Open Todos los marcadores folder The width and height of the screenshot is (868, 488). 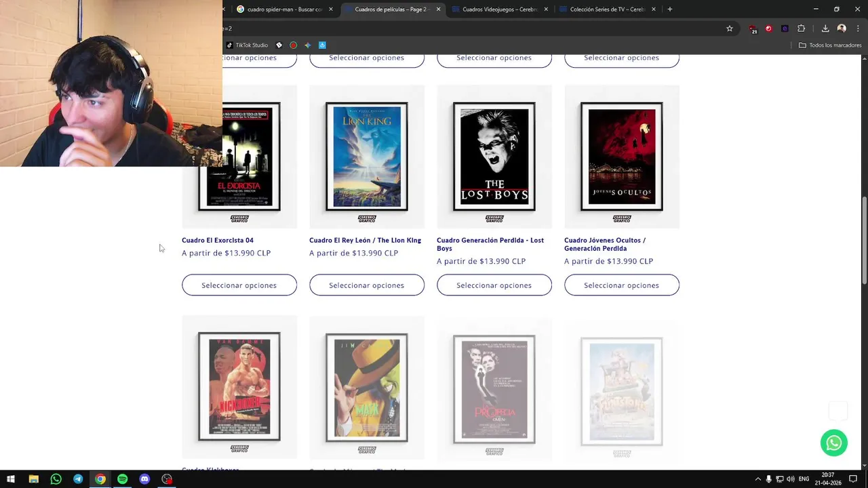[830, 45]
